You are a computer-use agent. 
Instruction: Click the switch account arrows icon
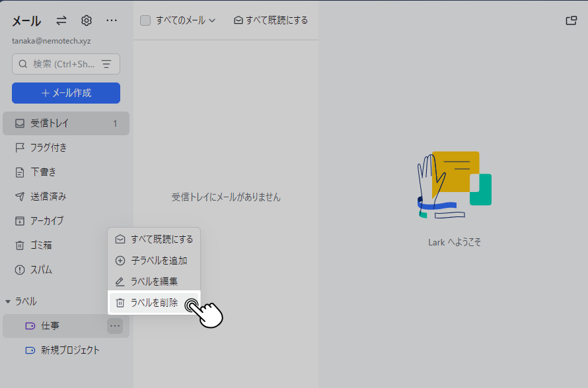click(x=61, y=20)
